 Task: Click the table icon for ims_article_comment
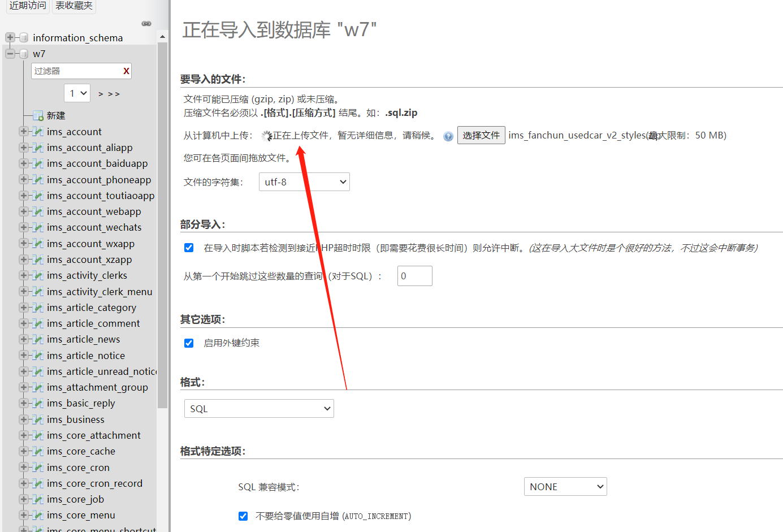(x=38, y=323)
